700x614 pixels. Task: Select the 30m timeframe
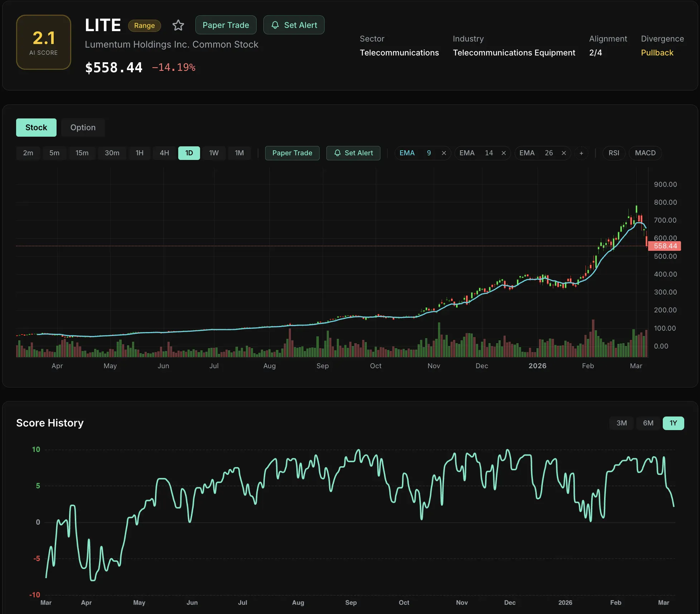112,153
